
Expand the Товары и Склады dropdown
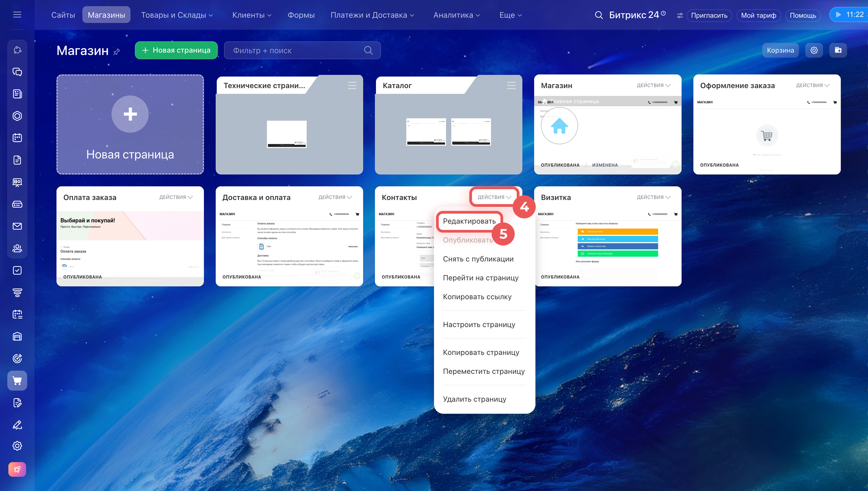(177, 15)
